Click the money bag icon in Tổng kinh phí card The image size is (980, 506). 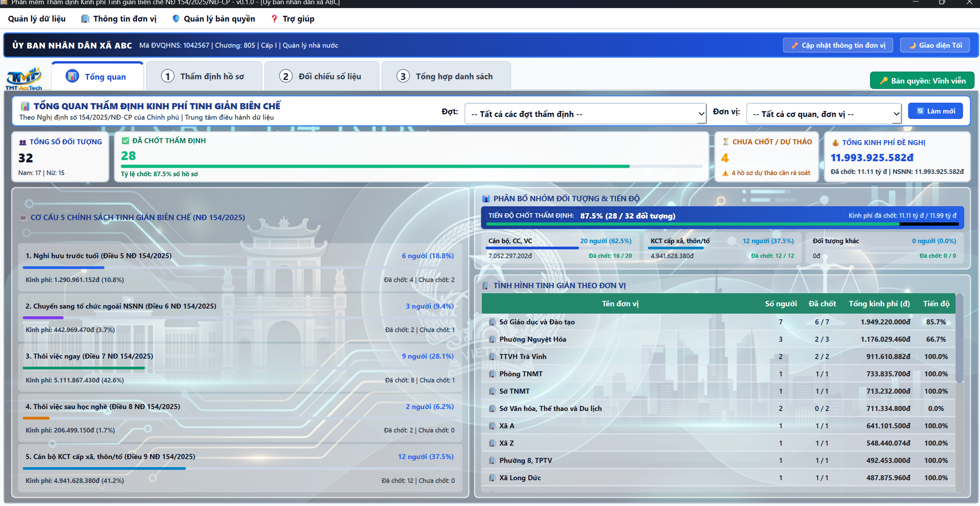[x=835, y=142]
